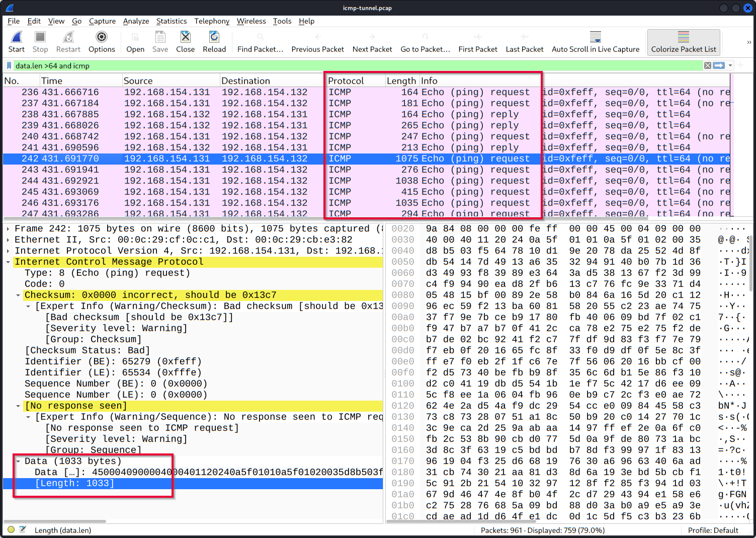Click the Profile: Default status label
This screenshot has width=756, height=538.
tap(713, 530)
